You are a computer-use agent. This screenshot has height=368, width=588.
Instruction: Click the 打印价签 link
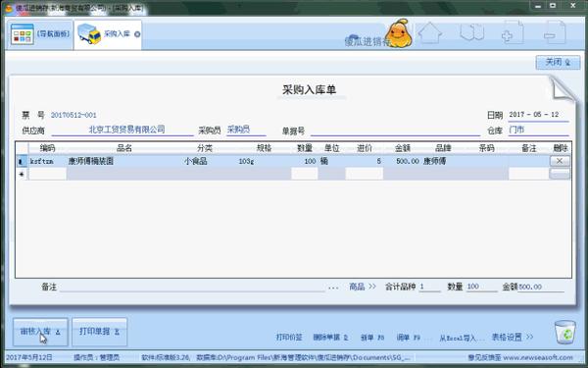tap(289, 338)
